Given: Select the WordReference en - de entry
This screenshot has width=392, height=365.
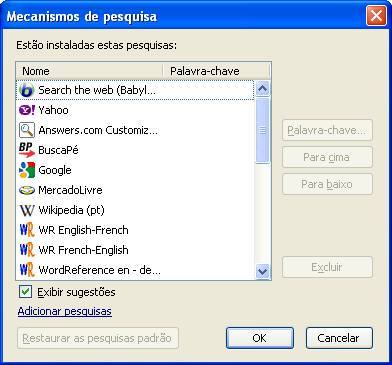Looking at the screenshot, I should coord(135,270).
